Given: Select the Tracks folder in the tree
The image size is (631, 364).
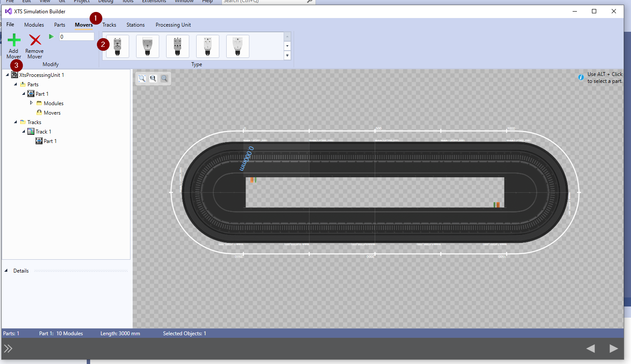Looking at the screenshot, I should (x=34, y=122).
